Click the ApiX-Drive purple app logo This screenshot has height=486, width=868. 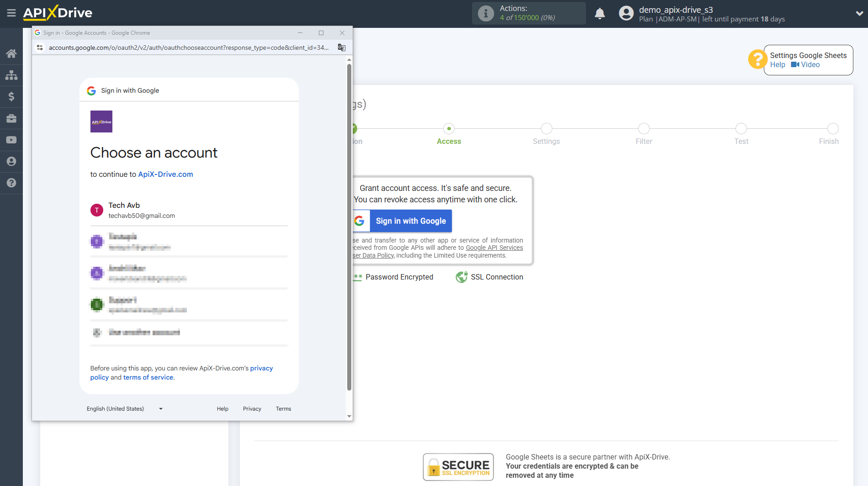(101, 121)
